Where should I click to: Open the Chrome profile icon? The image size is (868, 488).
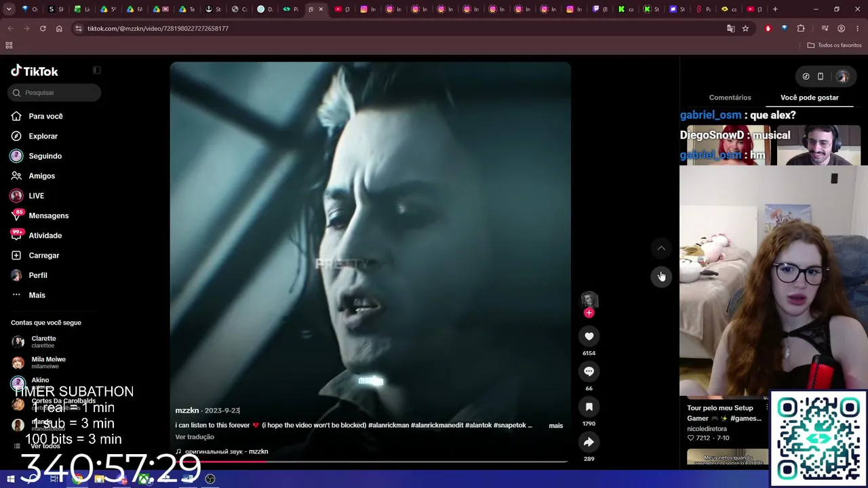click(841, 28)
